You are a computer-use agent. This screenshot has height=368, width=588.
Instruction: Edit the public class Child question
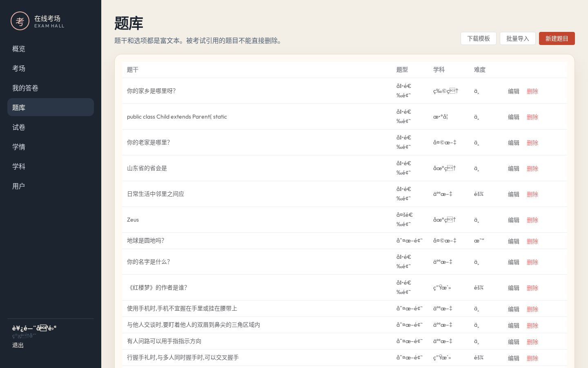(514, 117)
